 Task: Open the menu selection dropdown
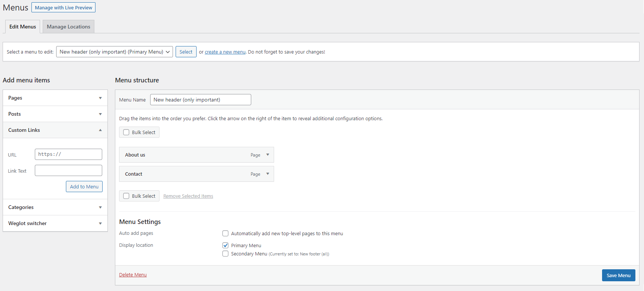point(114,52)
